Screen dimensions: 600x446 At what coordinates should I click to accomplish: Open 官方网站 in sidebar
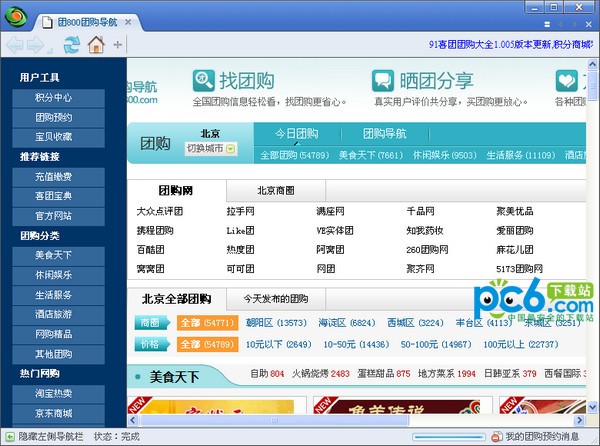point(58,216)
